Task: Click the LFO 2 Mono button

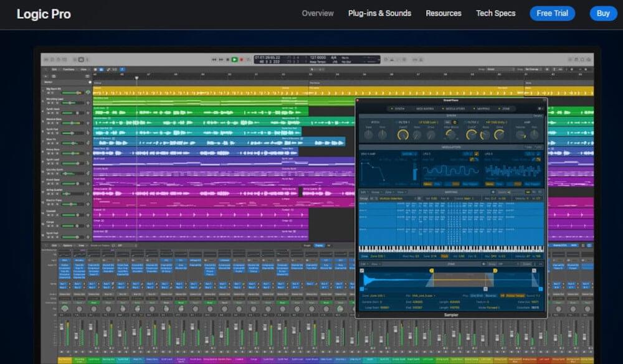Action: tap(490, 184)
